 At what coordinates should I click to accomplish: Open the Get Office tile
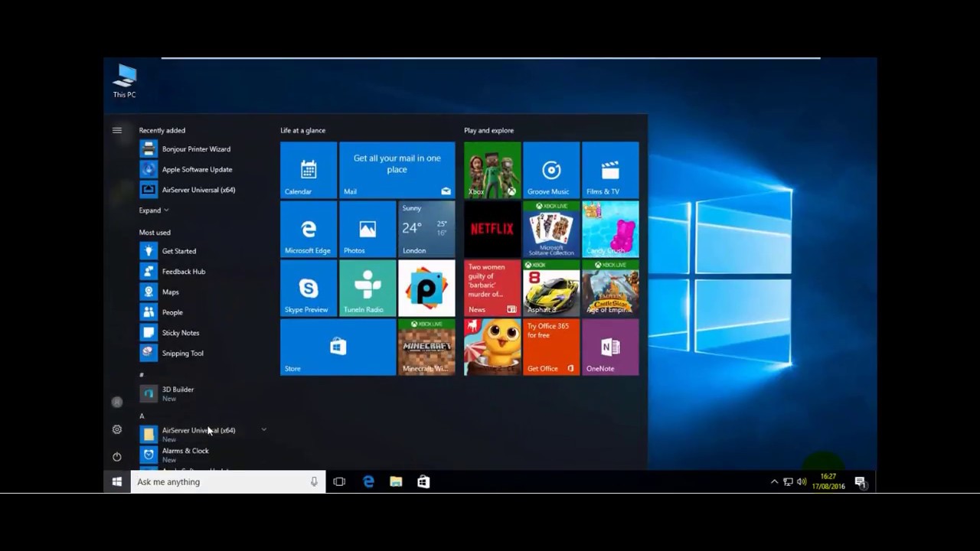pyautogui.click(x=551, y=347)
